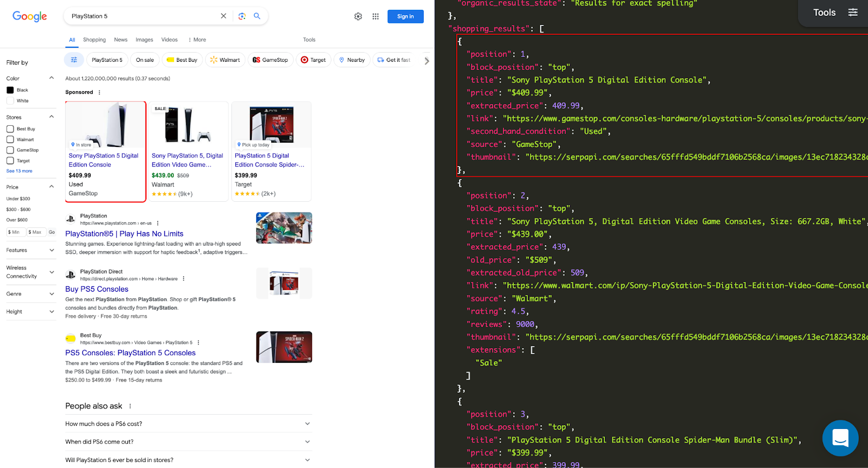868x468 pixels.
Task: Switch to the Images tab
Action: point(144,40)
